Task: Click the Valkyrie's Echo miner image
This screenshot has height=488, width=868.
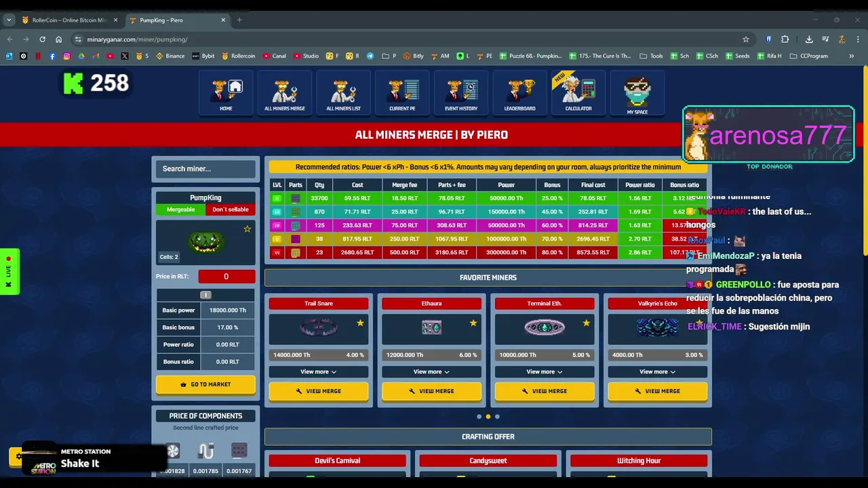Action: pos(657,328)
